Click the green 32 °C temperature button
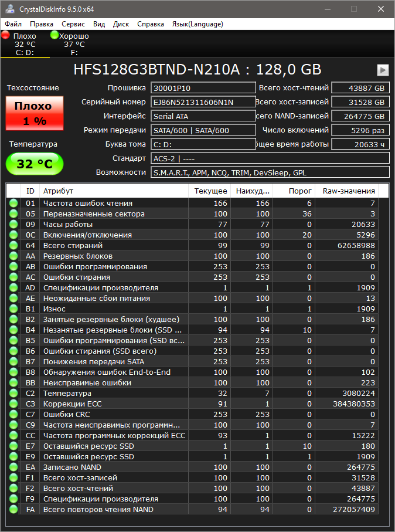This screenshot has width=395, height=532. (x=35, y=164)
